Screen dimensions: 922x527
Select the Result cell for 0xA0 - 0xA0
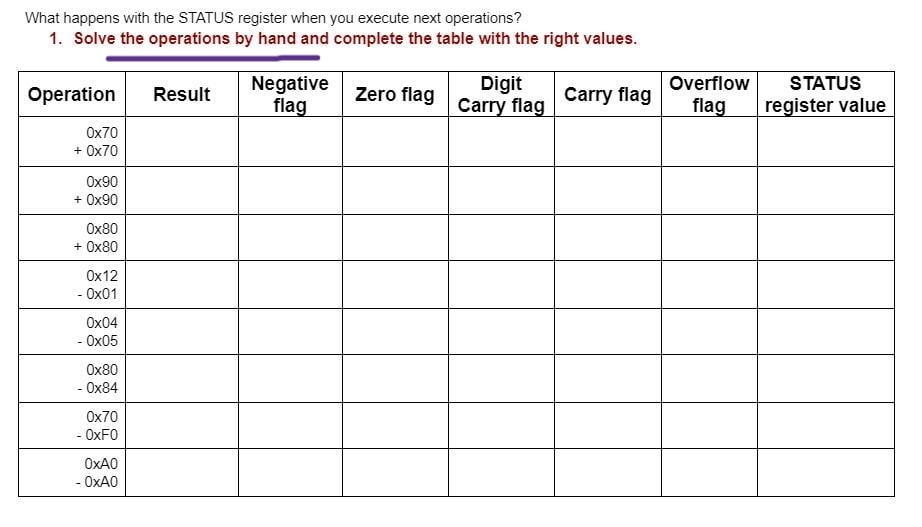tap(182, 473)
